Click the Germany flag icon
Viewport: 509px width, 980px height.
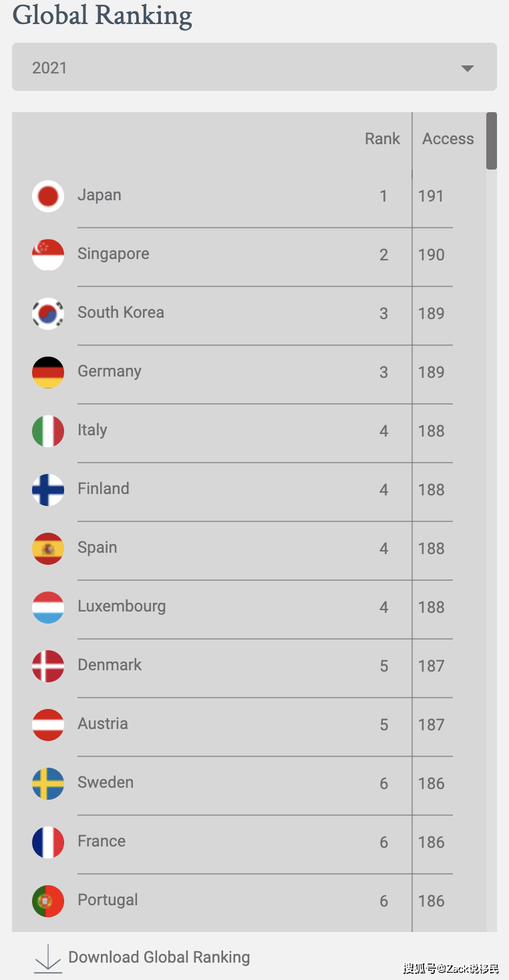(48, 373)
